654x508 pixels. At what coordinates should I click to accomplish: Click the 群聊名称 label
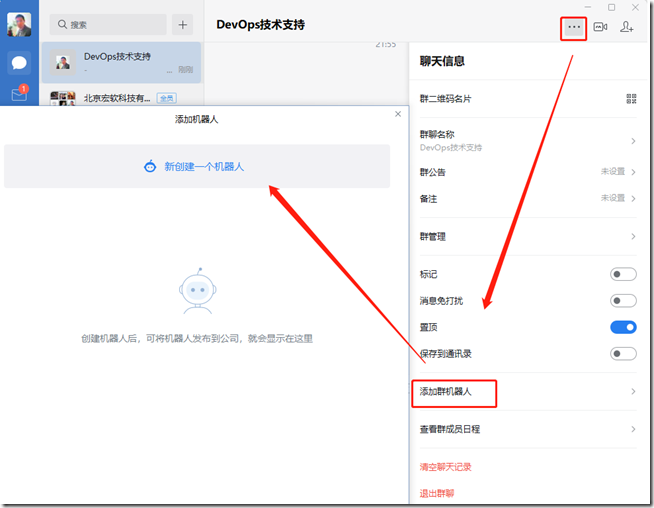click(x=437, y=134)
